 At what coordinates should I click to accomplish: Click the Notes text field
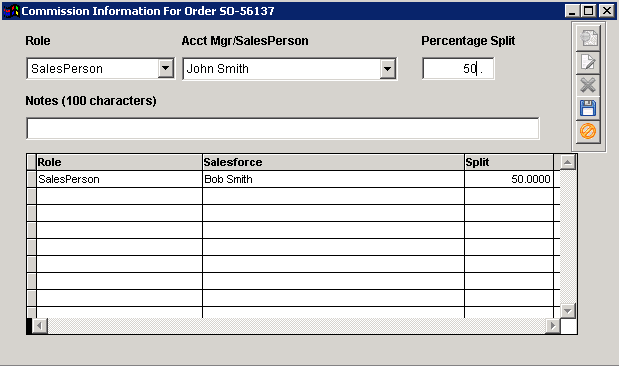(x=283, y=128)
